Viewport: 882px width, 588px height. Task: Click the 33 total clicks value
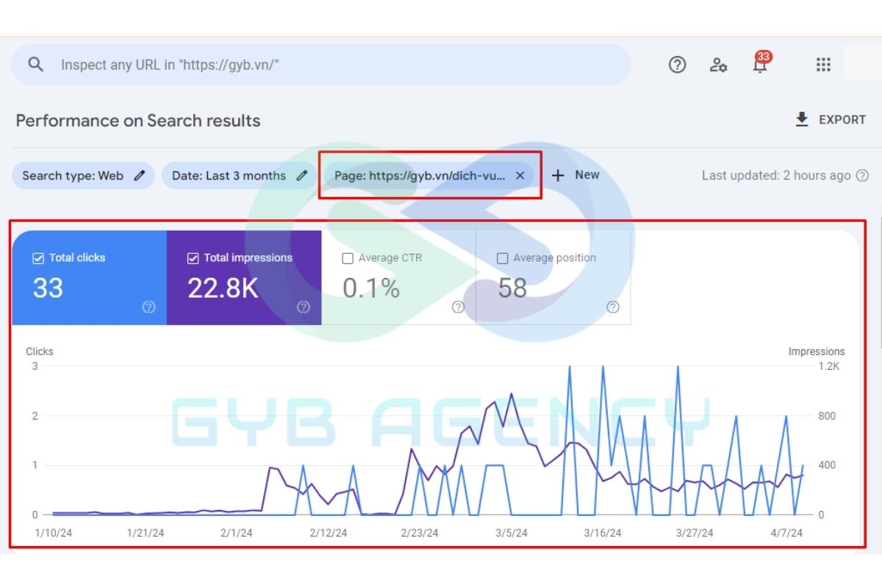(x=48, y=288)
